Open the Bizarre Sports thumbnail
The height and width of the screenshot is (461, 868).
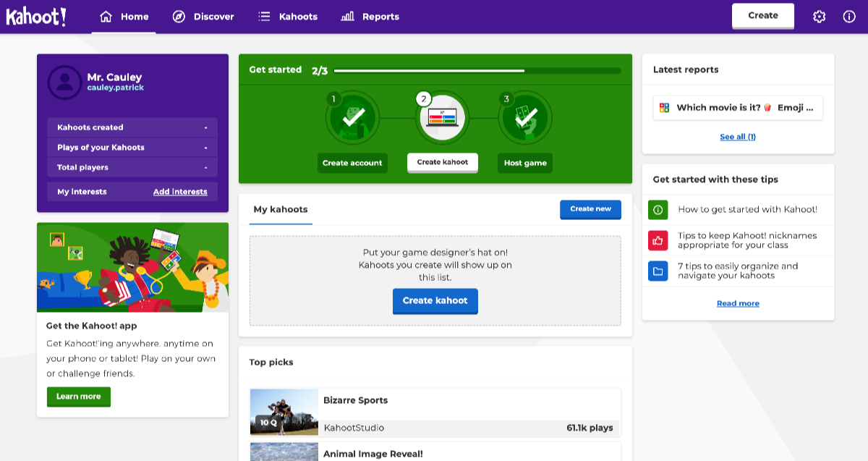(284, 413)
